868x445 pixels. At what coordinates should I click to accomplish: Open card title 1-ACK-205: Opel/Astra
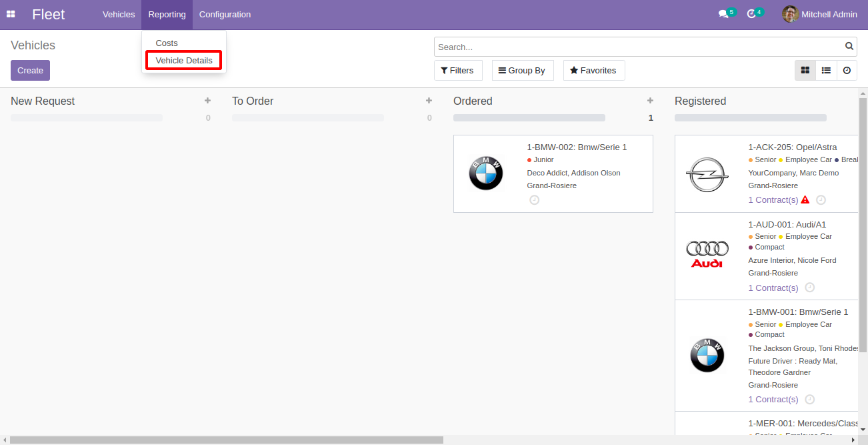pos(792,147)
